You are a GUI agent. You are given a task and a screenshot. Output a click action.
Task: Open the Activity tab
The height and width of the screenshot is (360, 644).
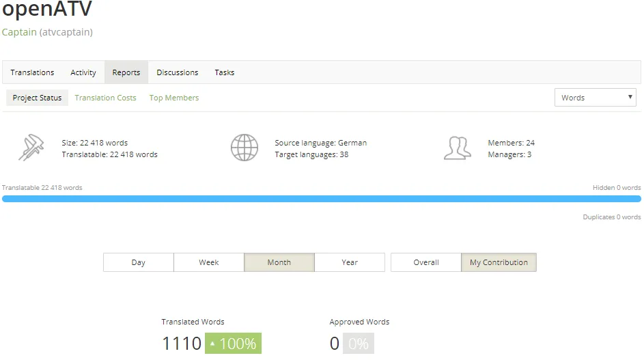[83, 72]
